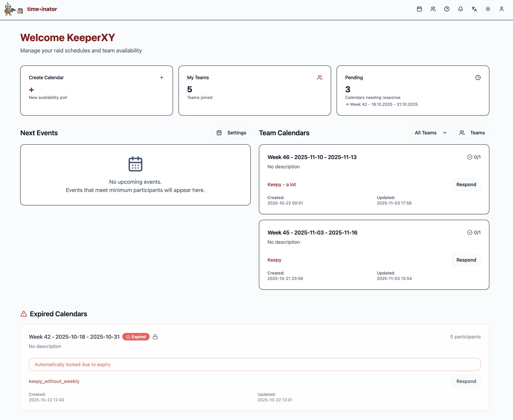Open the teams icon in top navigation

tap(433, 9)
